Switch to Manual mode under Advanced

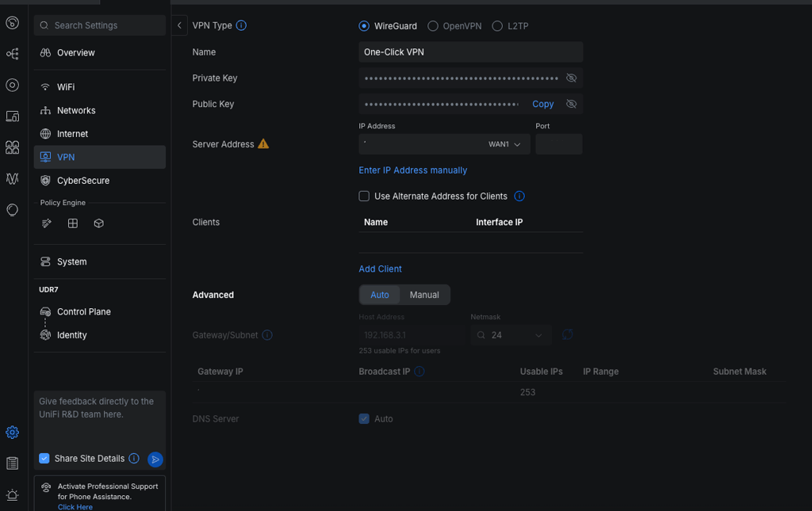coord(423,294)
